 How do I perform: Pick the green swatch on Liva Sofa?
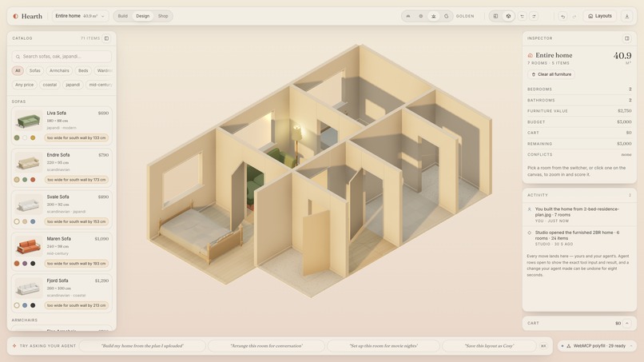[17, 137]
